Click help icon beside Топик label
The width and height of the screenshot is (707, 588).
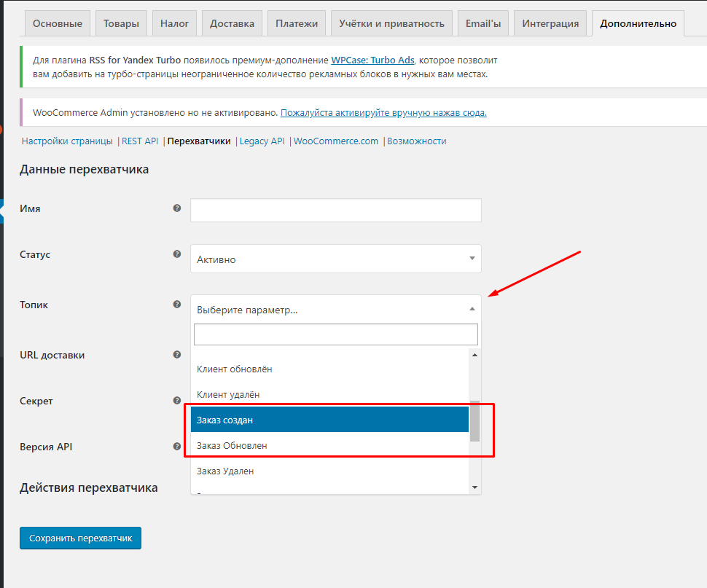tap(177, 305)
